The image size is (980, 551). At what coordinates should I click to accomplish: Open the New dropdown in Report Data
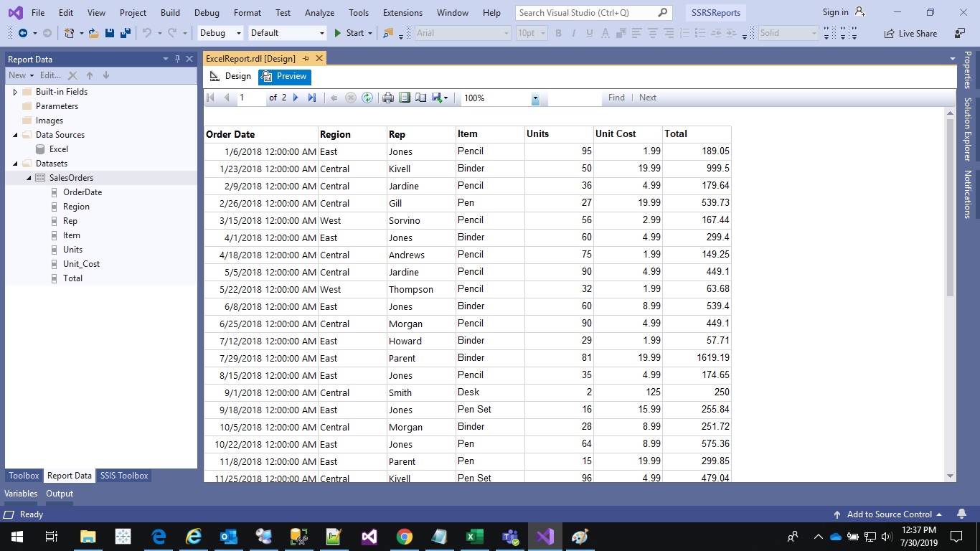point(32,75)
